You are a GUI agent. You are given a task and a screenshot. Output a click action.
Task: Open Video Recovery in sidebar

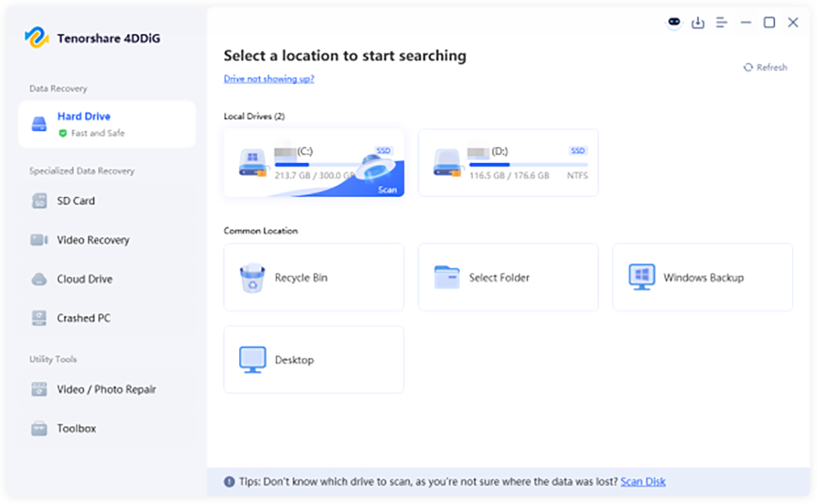pos(93,240)
